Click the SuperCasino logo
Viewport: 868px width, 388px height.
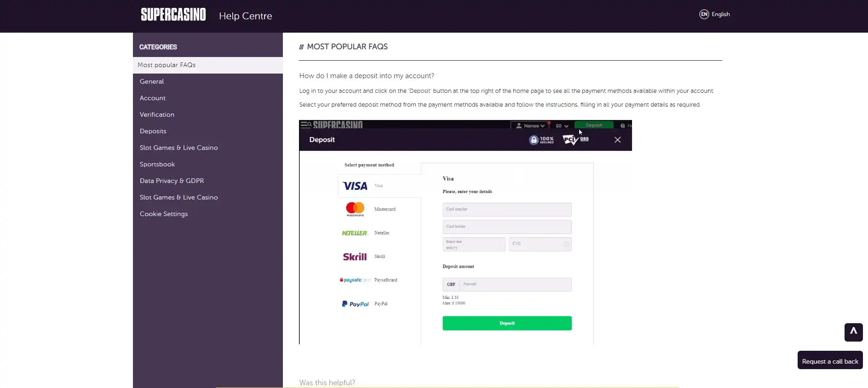[x=173, y=15]
